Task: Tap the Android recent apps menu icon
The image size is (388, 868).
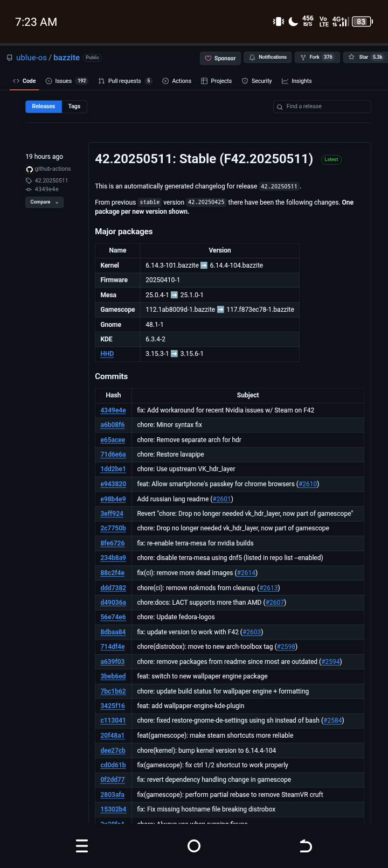Action: pos(82,846)
